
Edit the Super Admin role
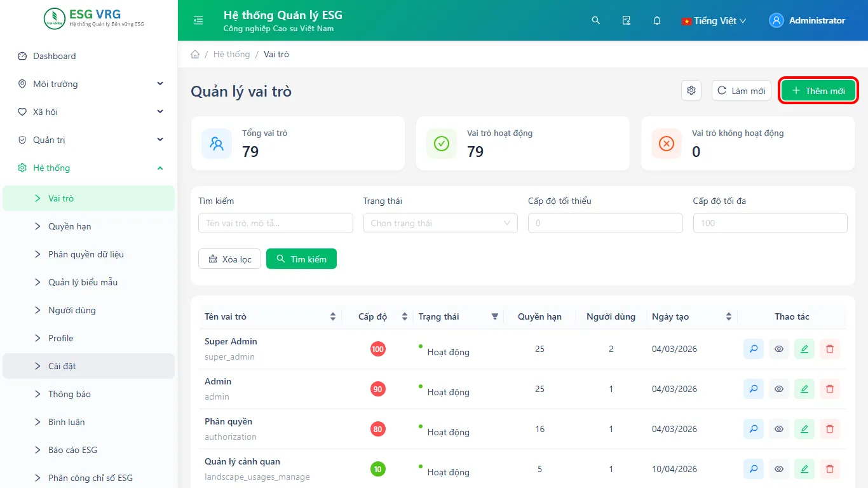804,349
